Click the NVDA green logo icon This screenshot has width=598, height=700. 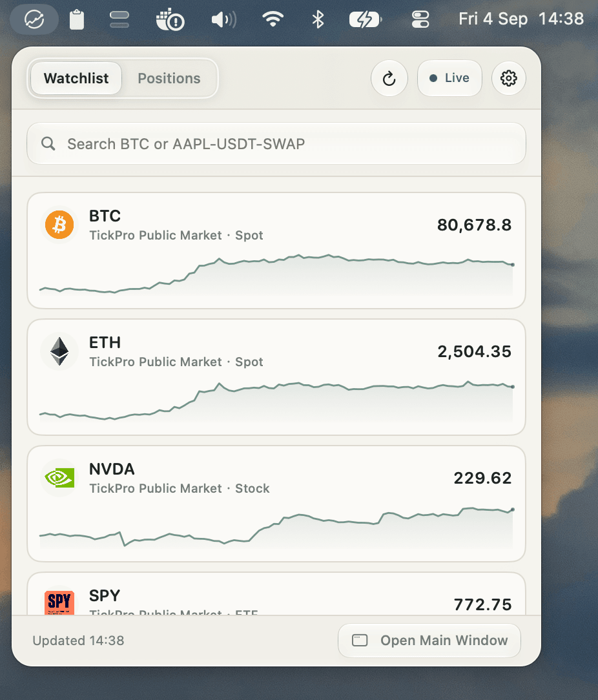(x=59, y=478)
